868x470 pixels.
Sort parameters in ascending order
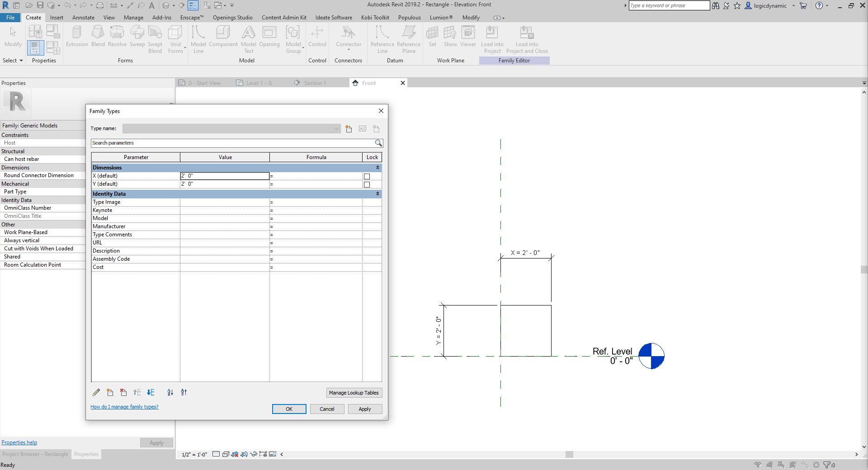pyautogui.click(x=170, y=392)
